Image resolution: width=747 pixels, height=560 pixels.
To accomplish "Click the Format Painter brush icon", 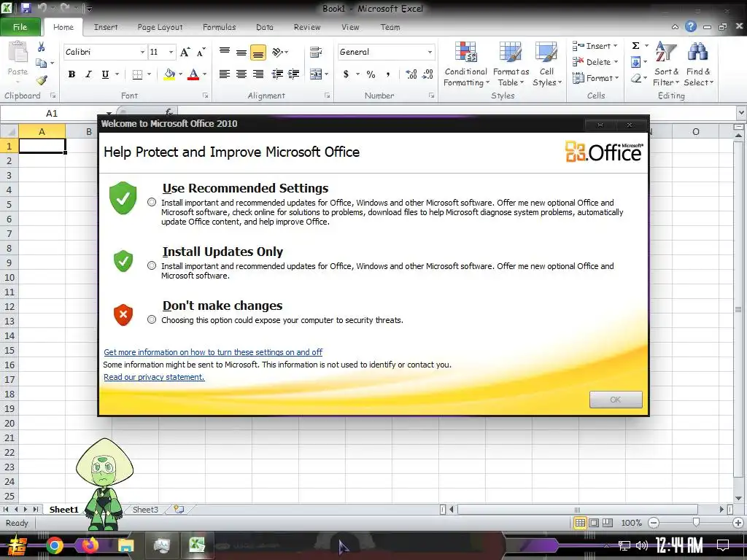I will click(x=42, y=79).
